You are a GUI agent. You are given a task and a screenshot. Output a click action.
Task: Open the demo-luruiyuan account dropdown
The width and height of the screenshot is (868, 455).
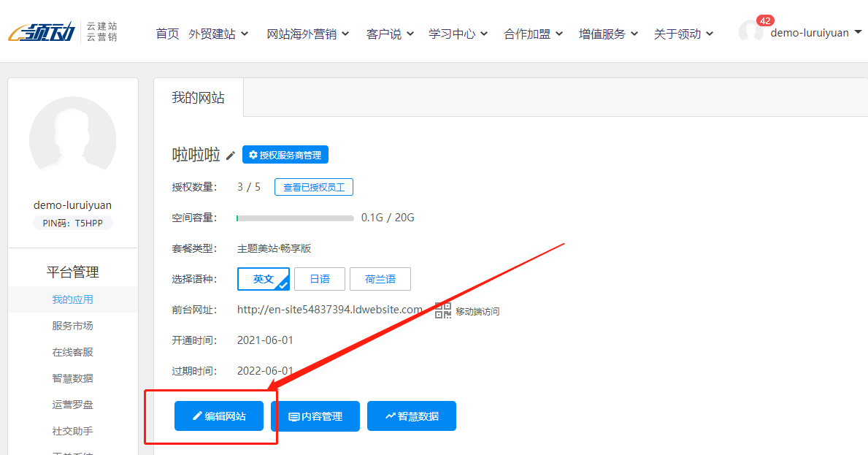(x=815, y=32)
